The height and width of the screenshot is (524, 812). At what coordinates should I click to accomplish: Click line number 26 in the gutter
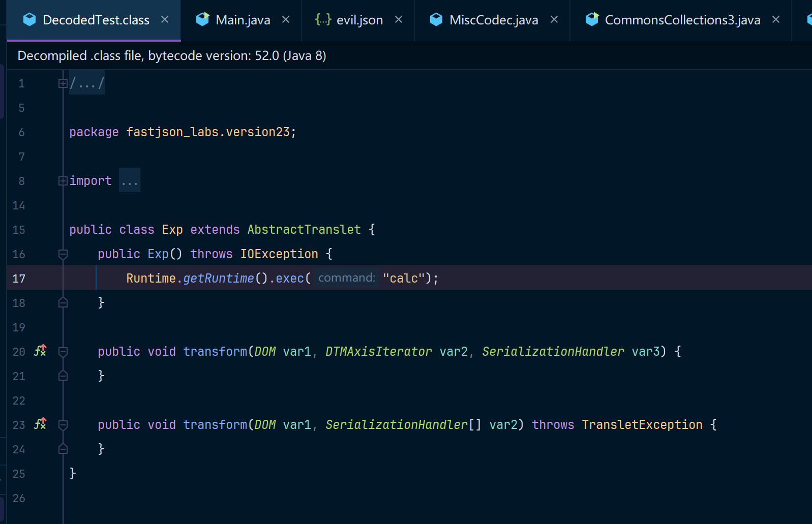19,498
